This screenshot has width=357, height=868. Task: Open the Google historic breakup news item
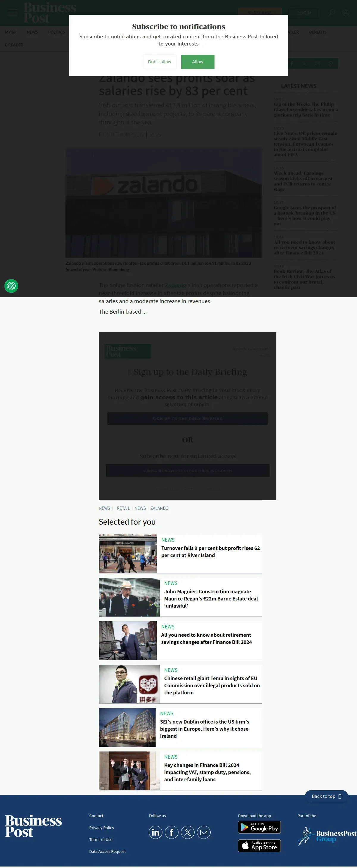coord(305,216)
